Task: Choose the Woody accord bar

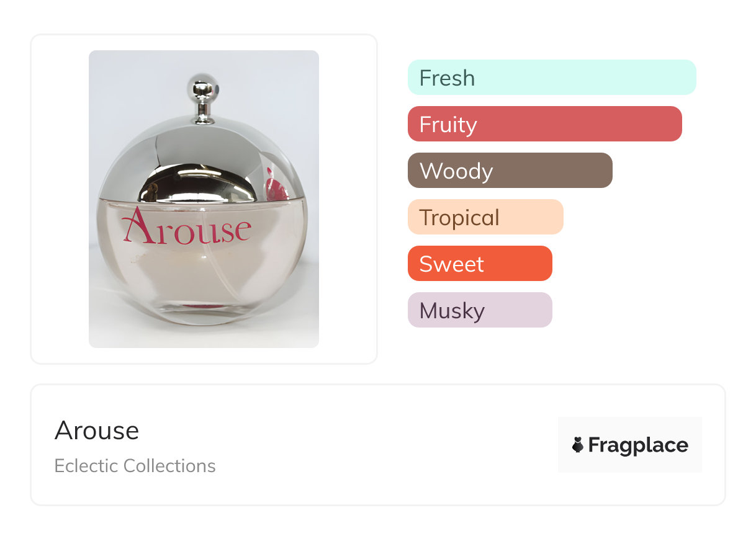Action: pos(510,171)
